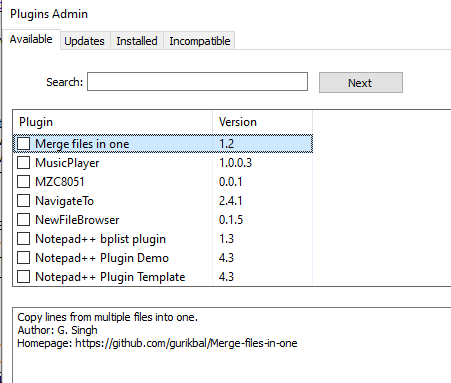Viewport: 451px width, 383px height.
Task: Click version 0.0.1 of MZC8051
Action: click(x=231, y=182)
